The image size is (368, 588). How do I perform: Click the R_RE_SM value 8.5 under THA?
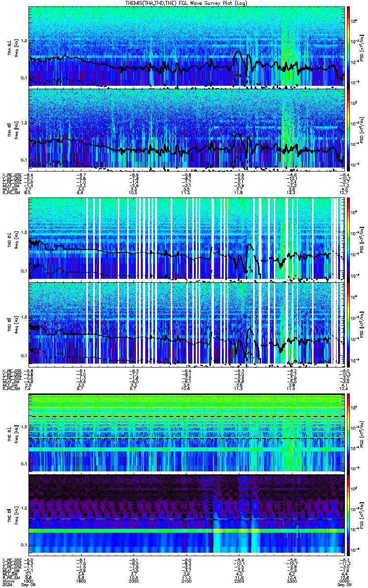coord(28,193)
